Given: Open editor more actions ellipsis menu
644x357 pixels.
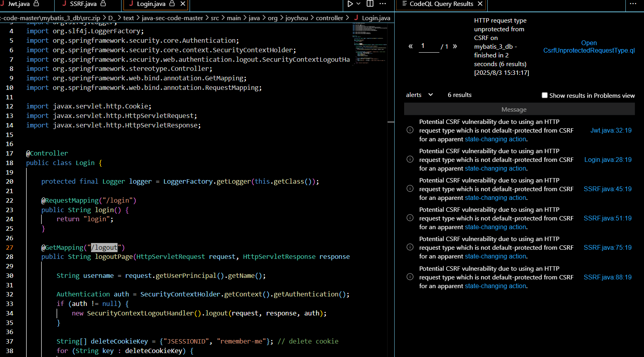Looking at the screenshot, I should (x=383, y=4).
